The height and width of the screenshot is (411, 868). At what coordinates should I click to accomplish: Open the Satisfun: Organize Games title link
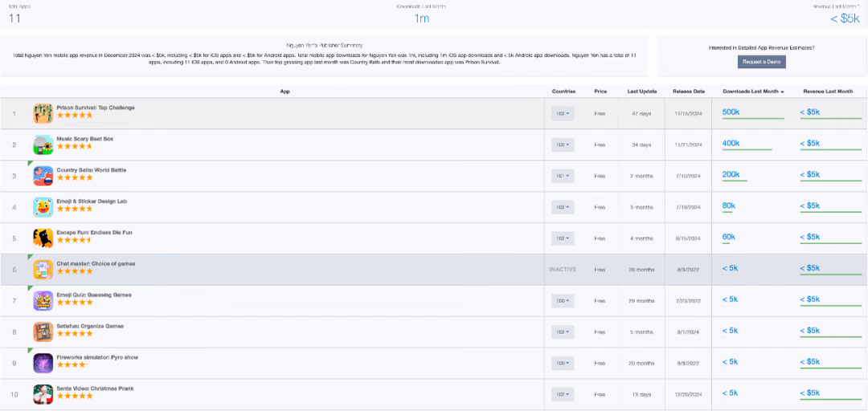(90, 327)
